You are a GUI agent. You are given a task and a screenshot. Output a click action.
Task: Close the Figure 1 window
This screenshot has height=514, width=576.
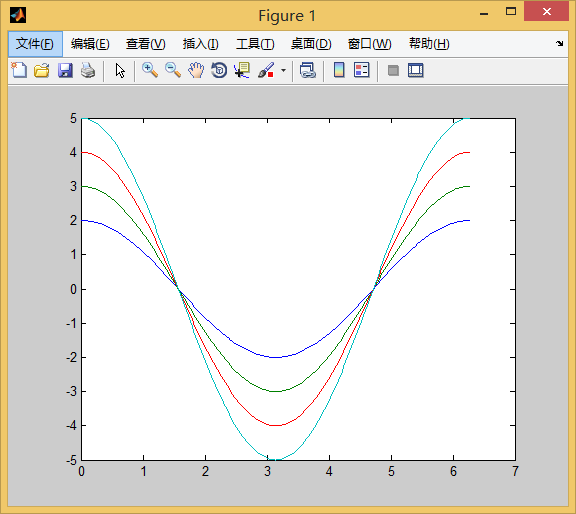547,11
